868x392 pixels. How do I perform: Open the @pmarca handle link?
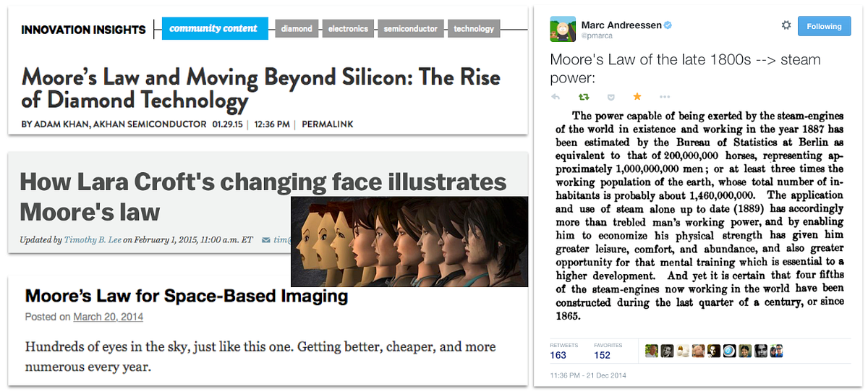tap(596, 36)
